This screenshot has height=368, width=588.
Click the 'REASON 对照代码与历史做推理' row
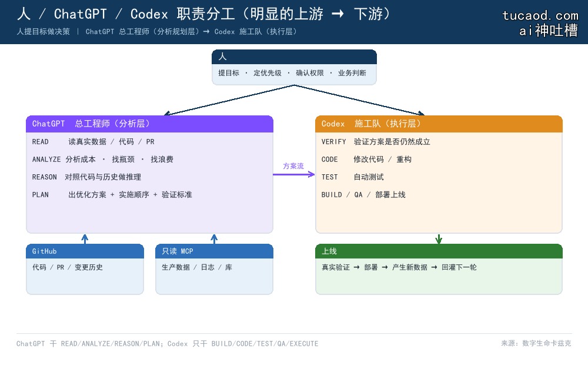(x=86, y=177)
